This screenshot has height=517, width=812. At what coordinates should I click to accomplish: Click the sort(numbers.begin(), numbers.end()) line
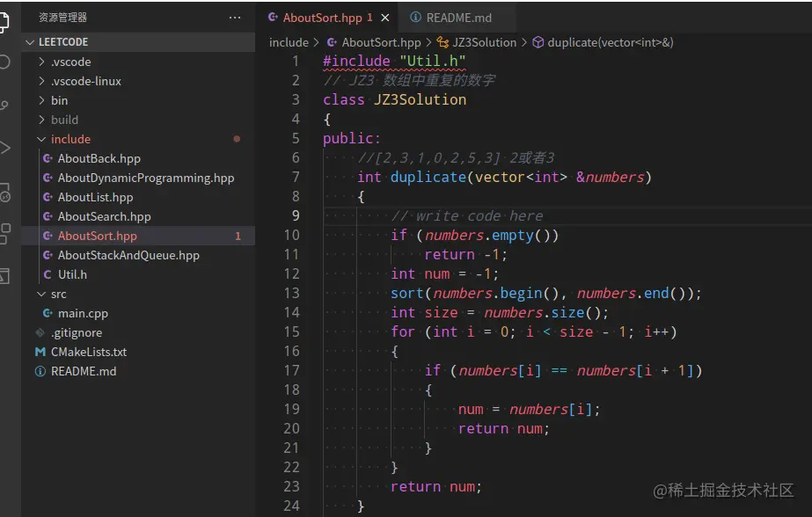pos(545,294)
